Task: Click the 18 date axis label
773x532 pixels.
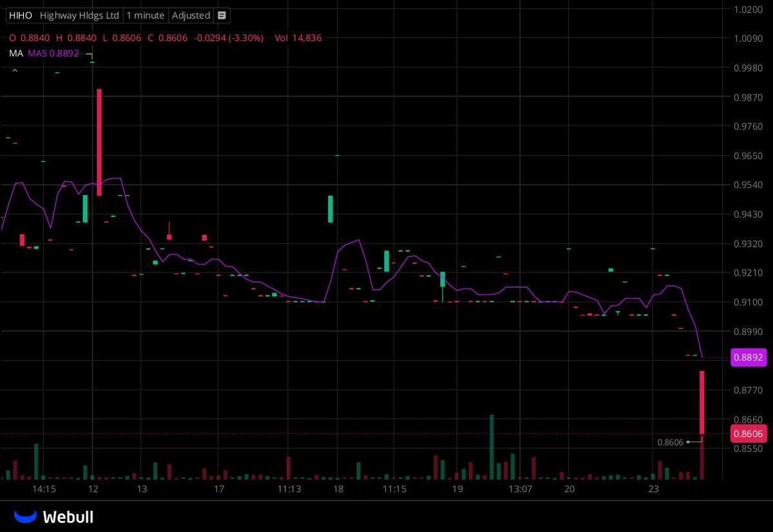Action: coord(338,489)
